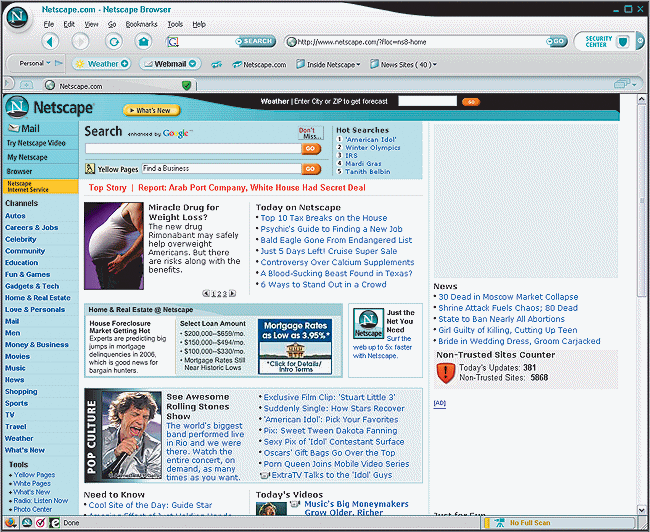Screen dimensions: 650x532
Task: Click the Mortgage Rates as Low as 3.95% ad
Action: coord(295,347)
